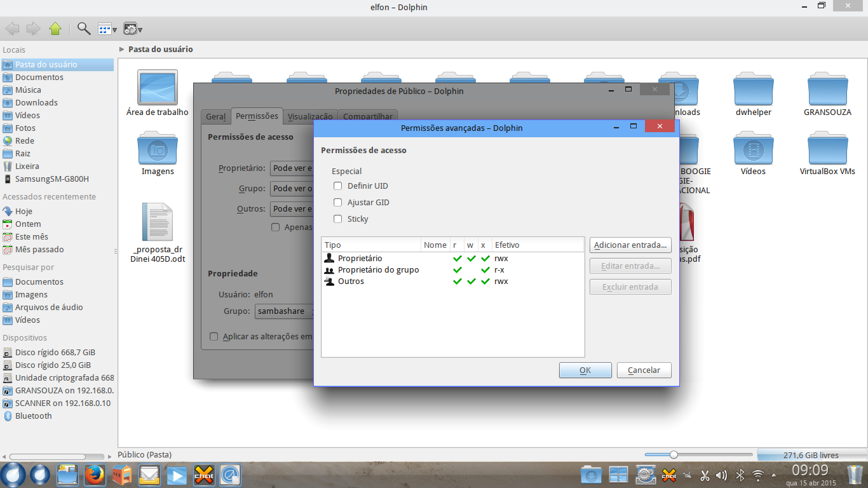Enable the Ajustar GID checkbox
Image resolution: width=868 pixels, height=488 pixels.
coord(338,202)
